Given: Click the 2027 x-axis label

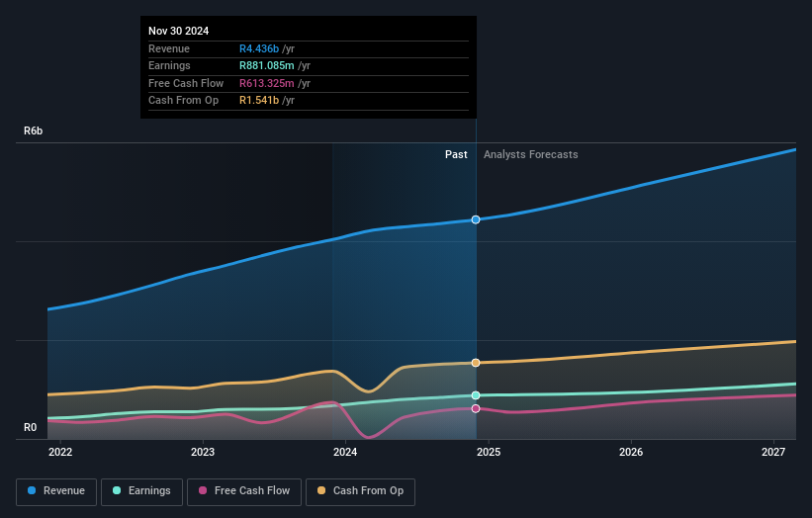Looking at the screenshot, I should pos(773,452).
